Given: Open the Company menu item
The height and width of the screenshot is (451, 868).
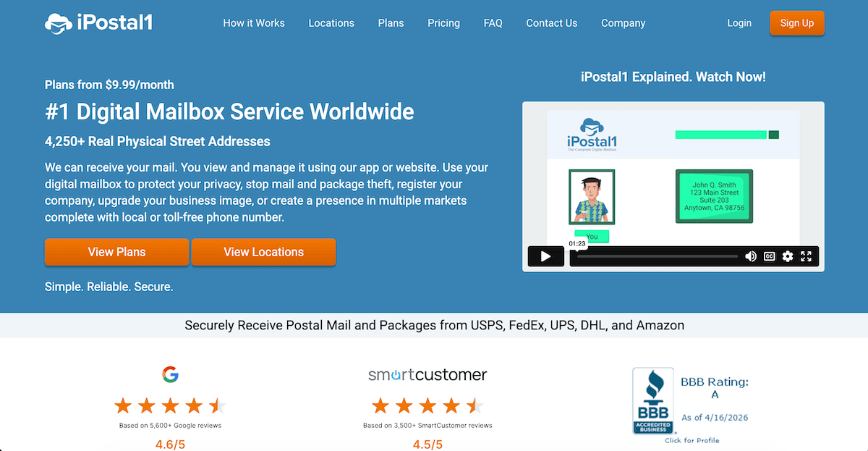Looking at the screenshot, I should click(623, 23).
